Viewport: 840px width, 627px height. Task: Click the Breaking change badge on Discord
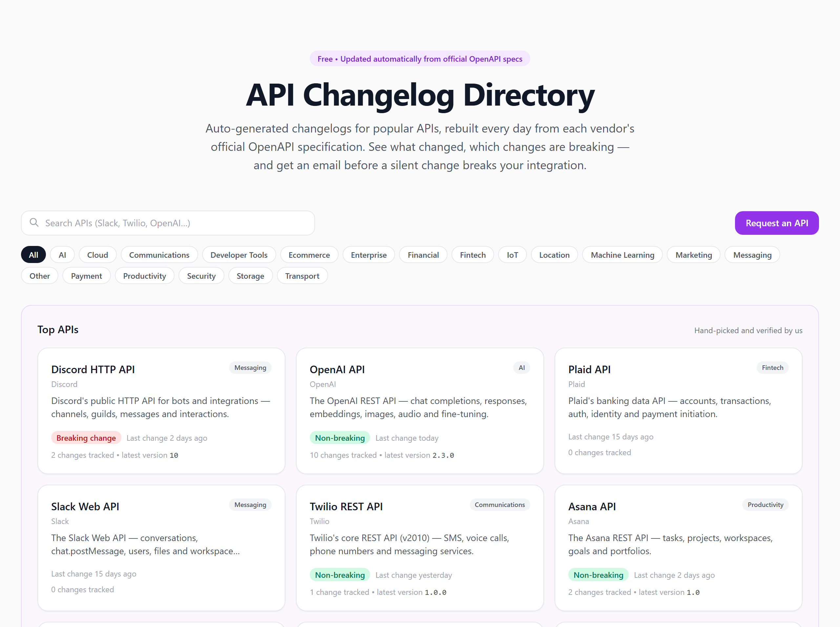point(86,437)
